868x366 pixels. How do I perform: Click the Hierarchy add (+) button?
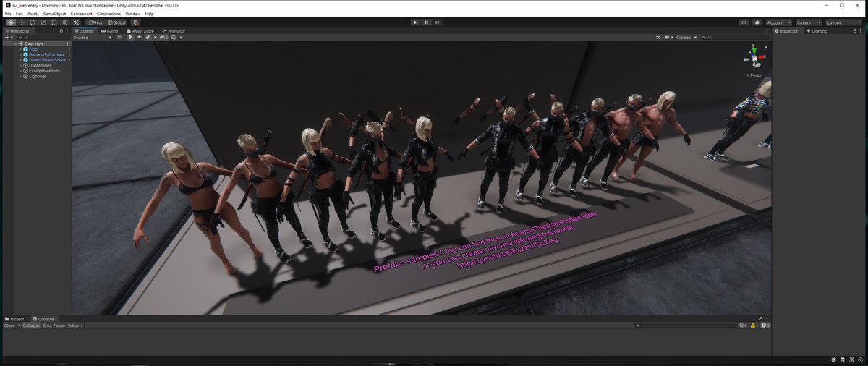pos(8,38)
